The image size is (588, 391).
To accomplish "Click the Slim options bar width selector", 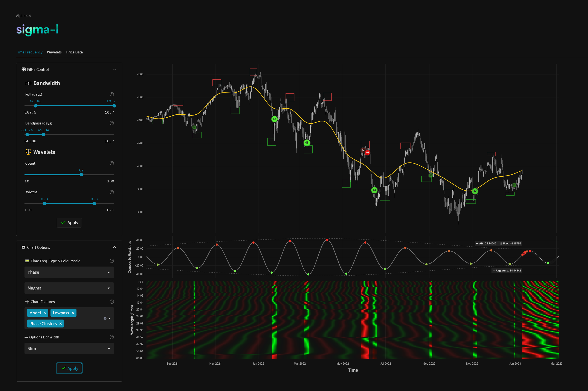I will pyautogui.click(x=69, y=348).
